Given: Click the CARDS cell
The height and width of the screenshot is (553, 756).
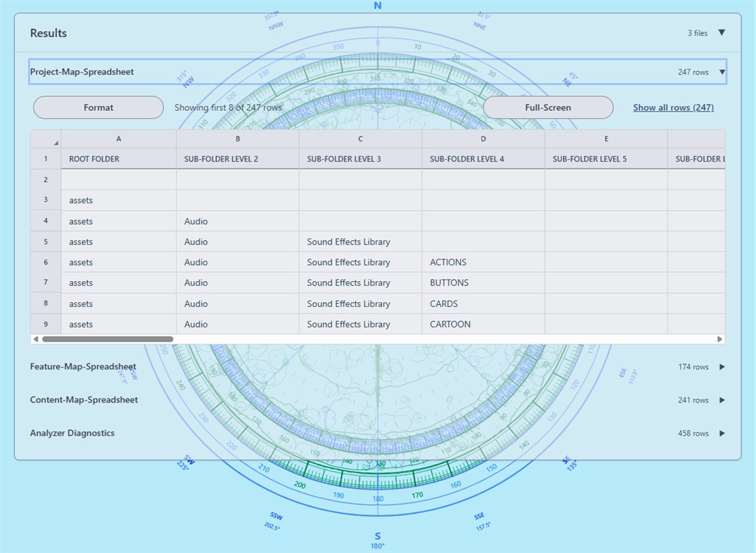Looking at the screenshot, I should (483, 304).
